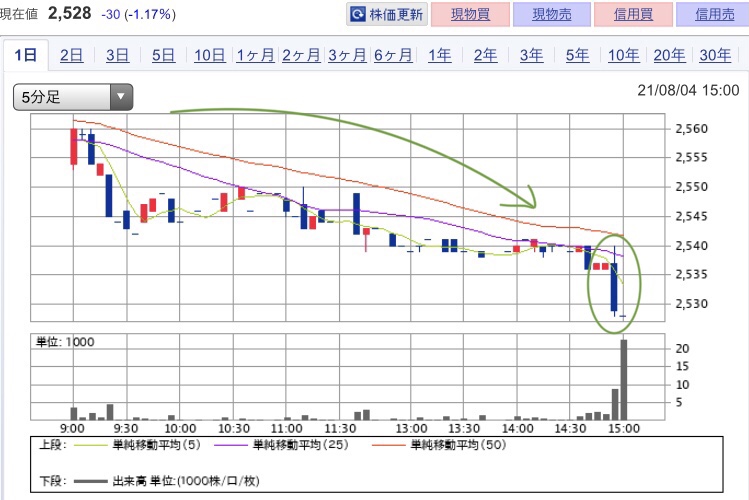749x500 pixels.
Task: Open the 現物売 order link
Action: coord(552,14)
